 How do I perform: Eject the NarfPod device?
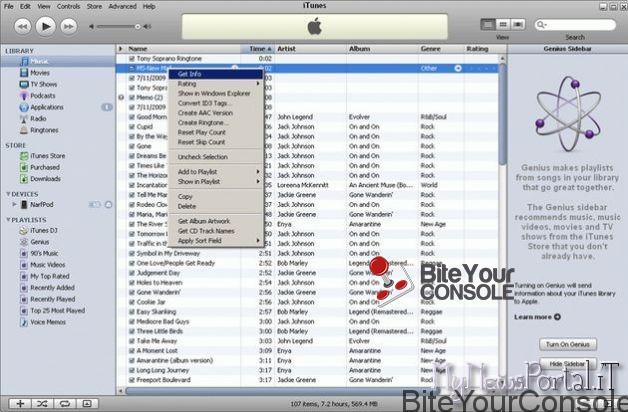tap(109, 205)
